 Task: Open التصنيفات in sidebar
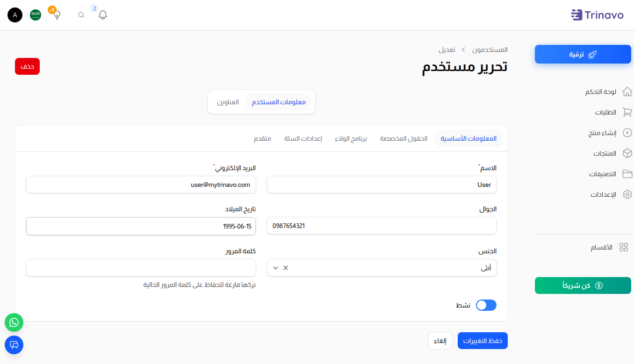coord(603,174)
